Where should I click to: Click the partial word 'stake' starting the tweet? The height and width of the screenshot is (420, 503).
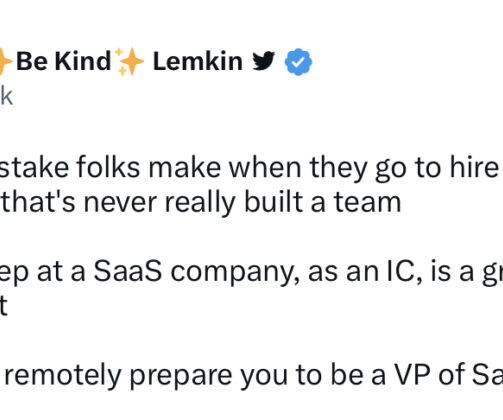(x=34, y=167)
